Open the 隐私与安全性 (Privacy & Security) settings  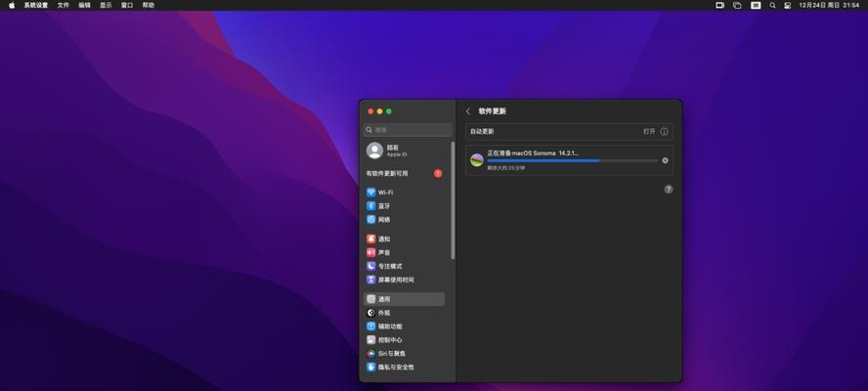pos(404,368)
